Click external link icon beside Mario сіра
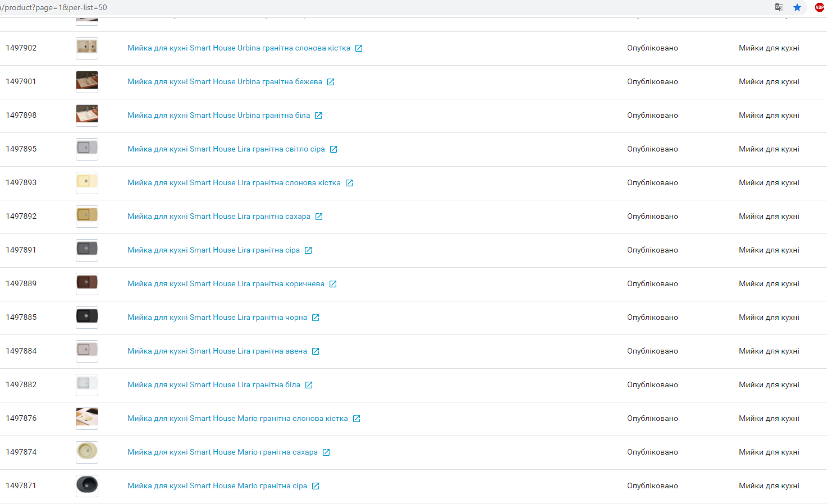The image size is (827, 504). [x=316, y=486]
